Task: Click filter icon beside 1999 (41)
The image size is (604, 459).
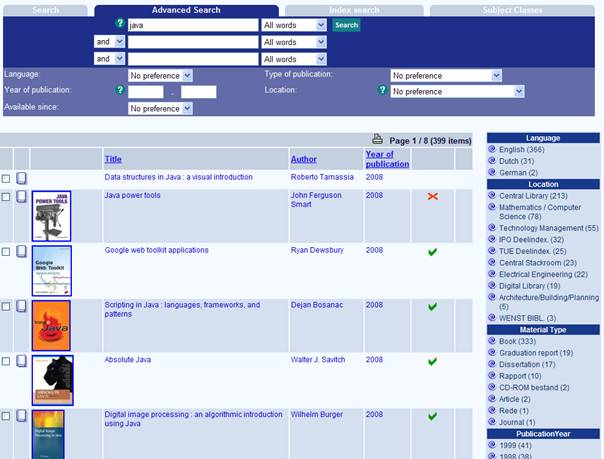Action: 492,445
